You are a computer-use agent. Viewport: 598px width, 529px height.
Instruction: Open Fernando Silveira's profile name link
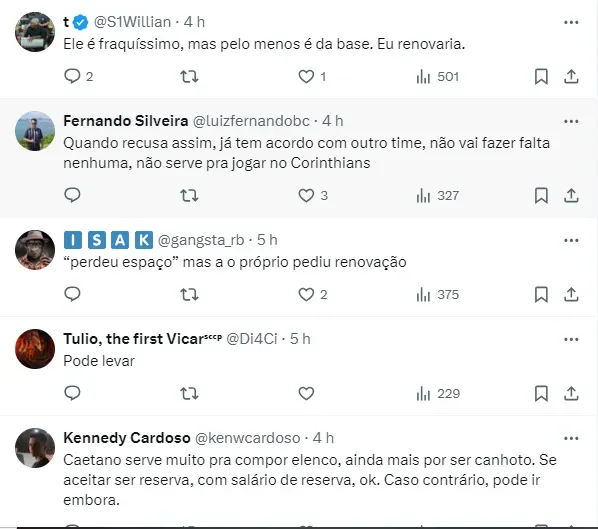tap(125, 121)
